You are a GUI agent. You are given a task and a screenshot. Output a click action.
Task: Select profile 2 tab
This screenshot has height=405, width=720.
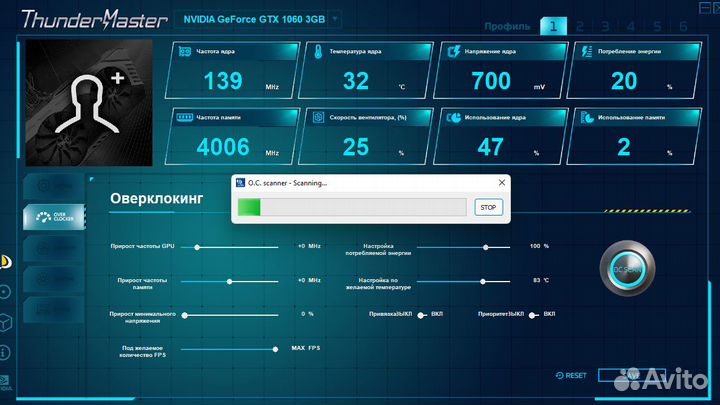[579, 26]
